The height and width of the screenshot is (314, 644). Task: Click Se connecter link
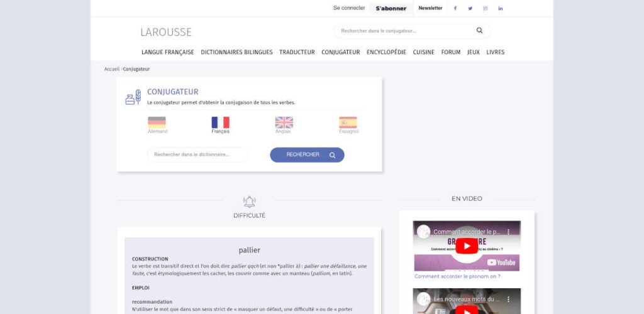[x=349, y=8]
